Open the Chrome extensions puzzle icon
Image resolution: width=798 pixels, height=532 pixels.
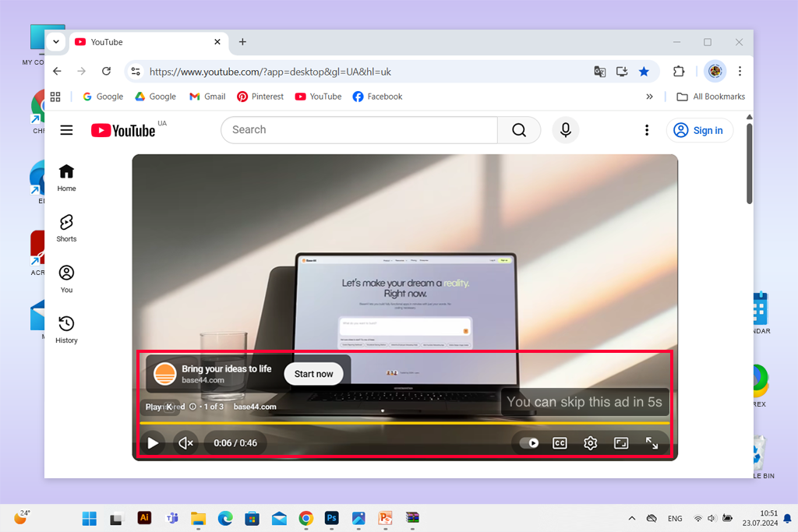[x=679, y=72]
